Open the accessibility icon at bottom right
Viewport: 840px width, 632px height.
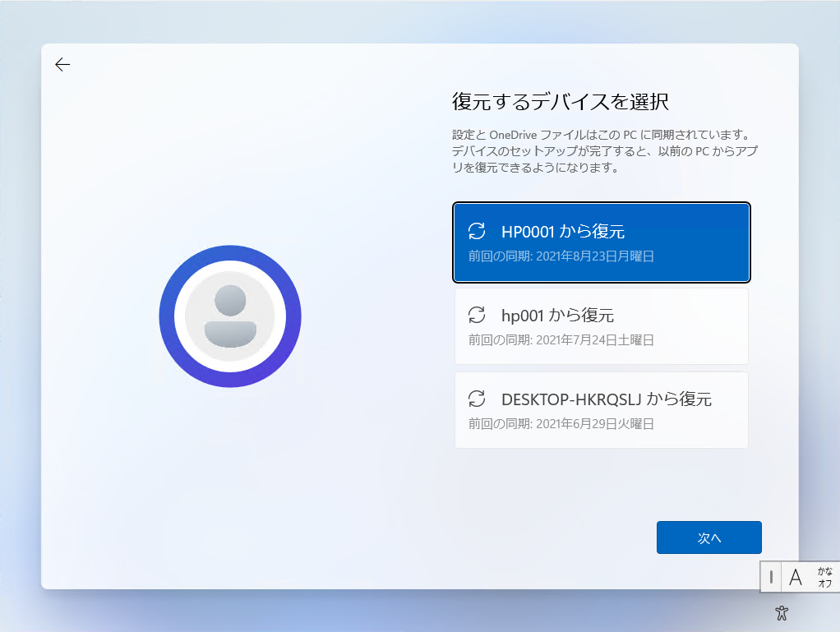(x=782, y=613)
